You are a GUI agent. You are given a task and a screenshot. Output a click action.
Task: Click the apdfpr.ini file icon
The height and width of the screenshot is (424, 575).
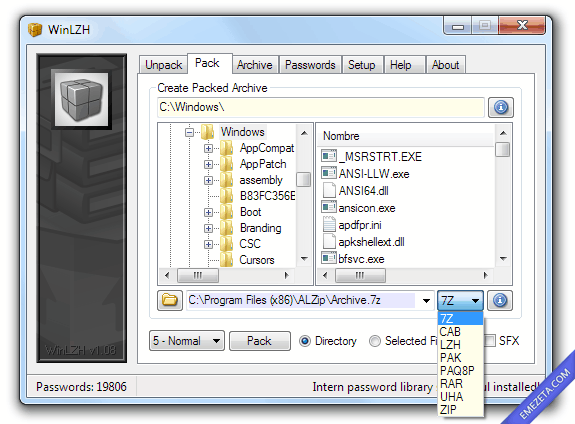[x=329, y=224]
